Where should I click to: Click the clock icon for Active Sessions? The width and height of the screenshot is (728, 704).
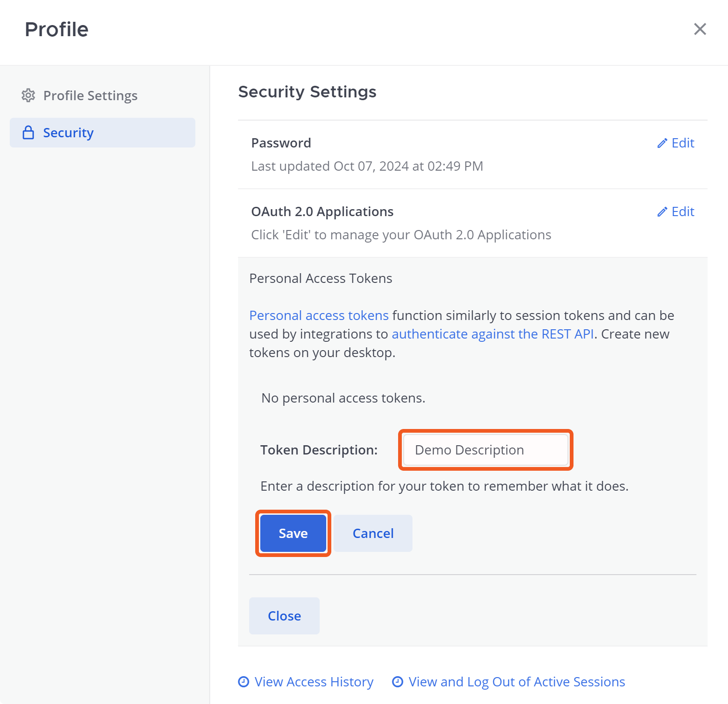coord(398,682)
